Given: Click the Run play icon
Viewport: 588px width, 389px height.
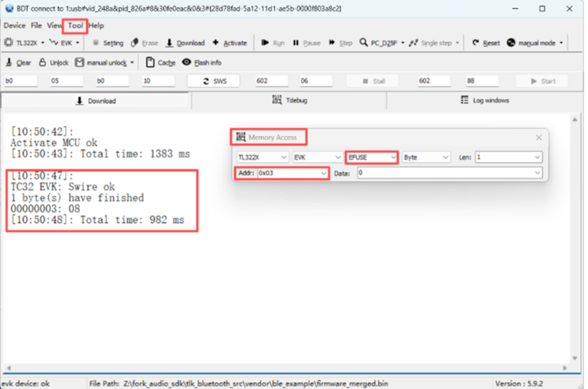Looking at the screenshot, I should (265, 43).
